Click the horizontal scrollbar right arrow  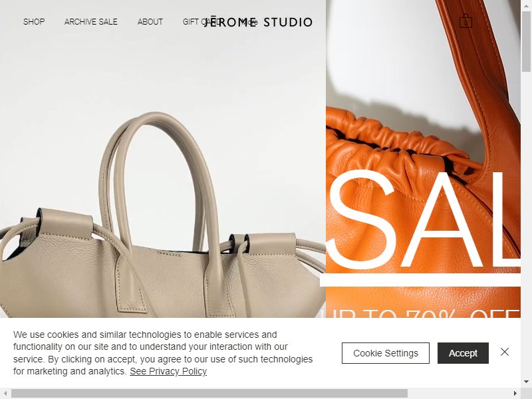click(x=515, y=394)
